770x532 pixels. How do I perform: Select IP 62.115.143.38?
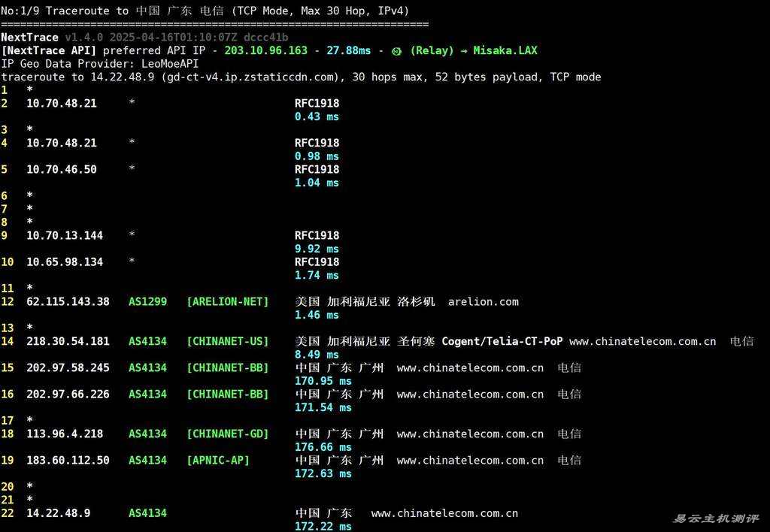point(68,302)
